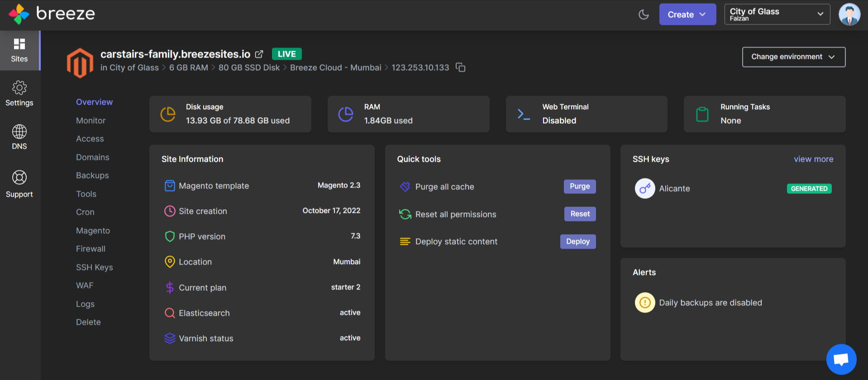Image resolution: width=868 pixels, height=380 pixels.
Task: Open the WAF section
Action: [85, 285]
